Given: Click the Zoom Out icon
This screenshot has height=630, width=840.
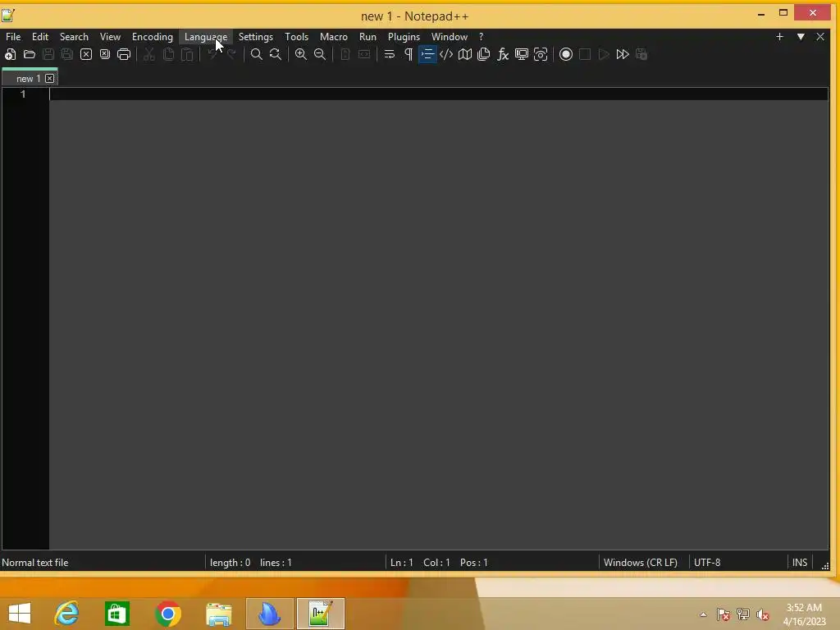Looking at the screenshot, I should point(320,54).
